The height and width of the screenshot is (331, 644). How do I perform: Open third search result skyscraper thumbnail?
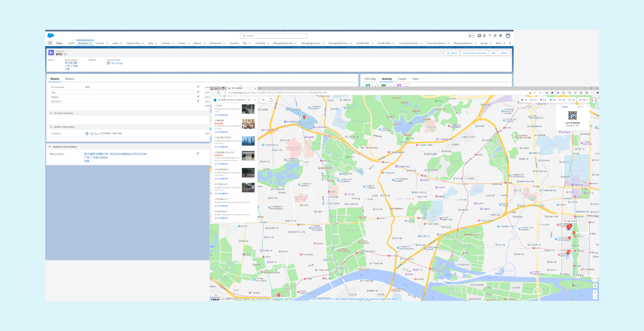pyautogui.click(x=248, y=141)
